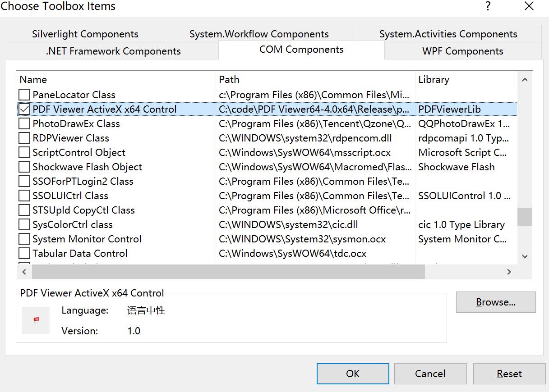The height and width of the screenshot is (392, 549).
Task: Click the scrollbar up arrow
Action: 525,79
